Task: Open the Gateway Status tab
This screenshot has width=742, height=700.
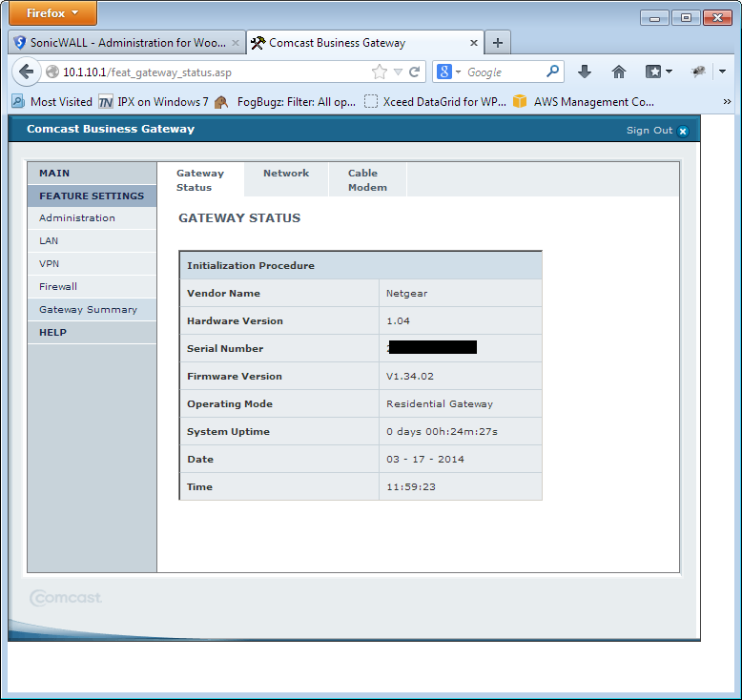Action: click(200, 180)
